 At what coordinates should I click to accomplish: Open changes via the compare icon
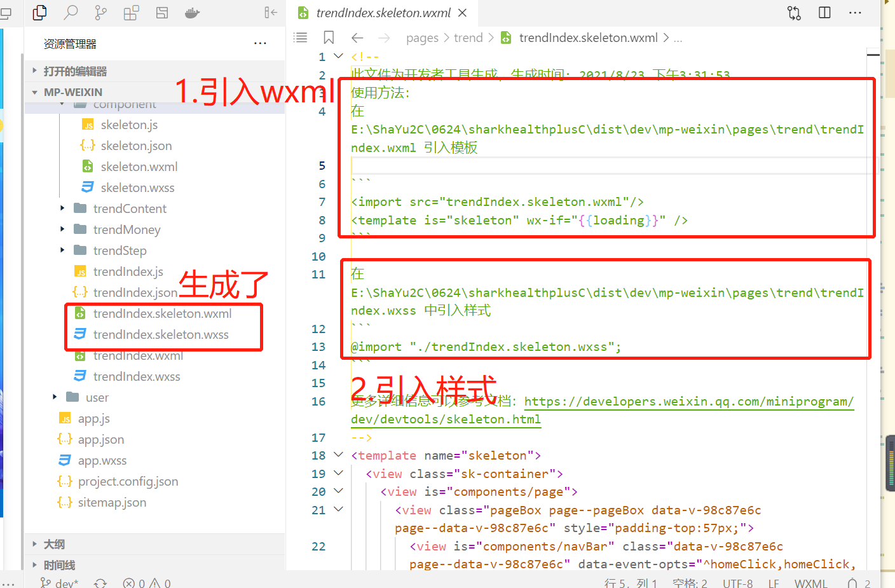click(793, 12)
